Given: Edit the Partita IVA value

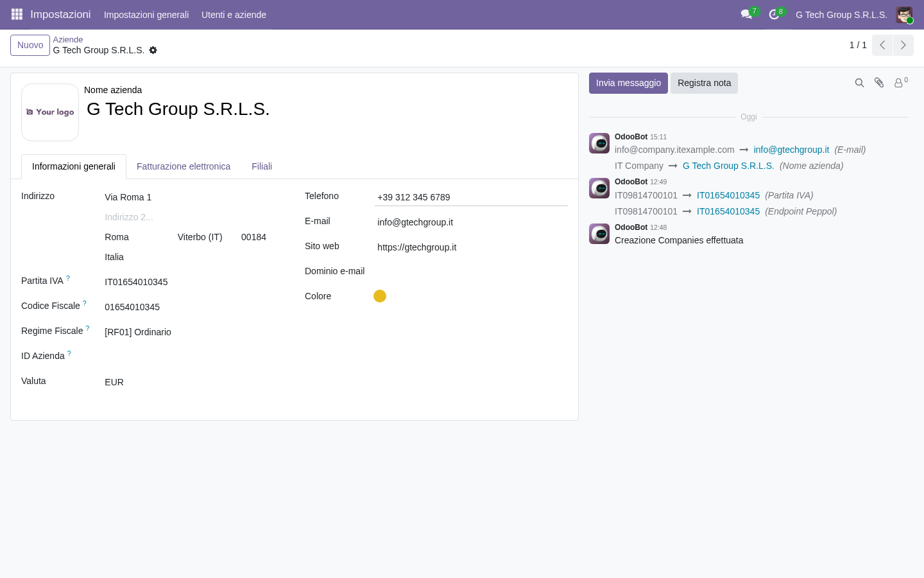Looking at the screenshot, I should click(x=193, y=282).
